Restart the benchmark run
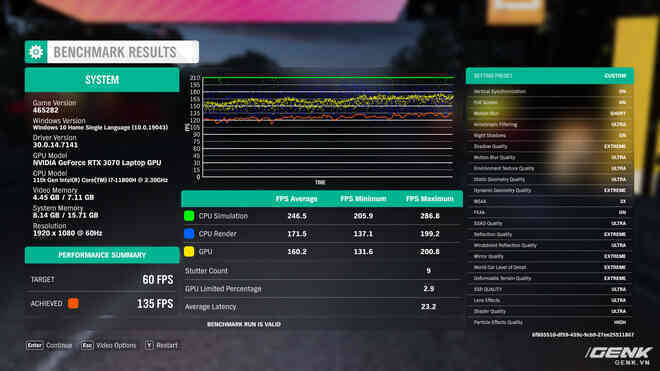 coord(167,345)
